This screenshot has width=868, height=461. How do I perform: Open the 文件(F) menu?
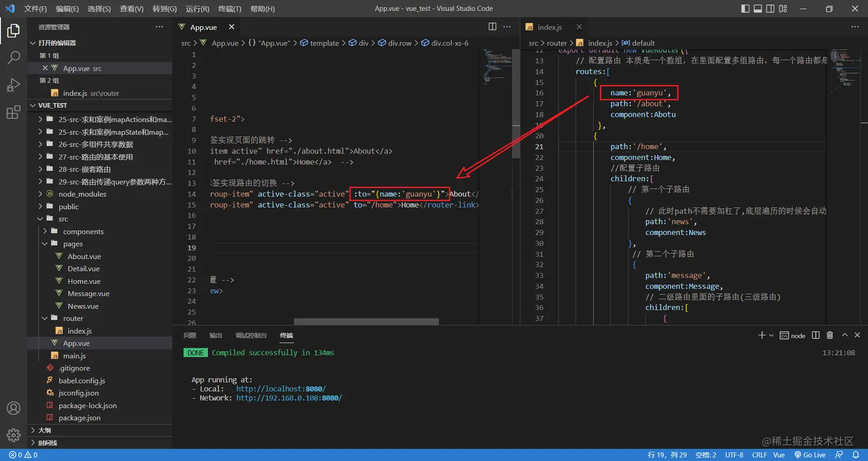pos(36,9)
